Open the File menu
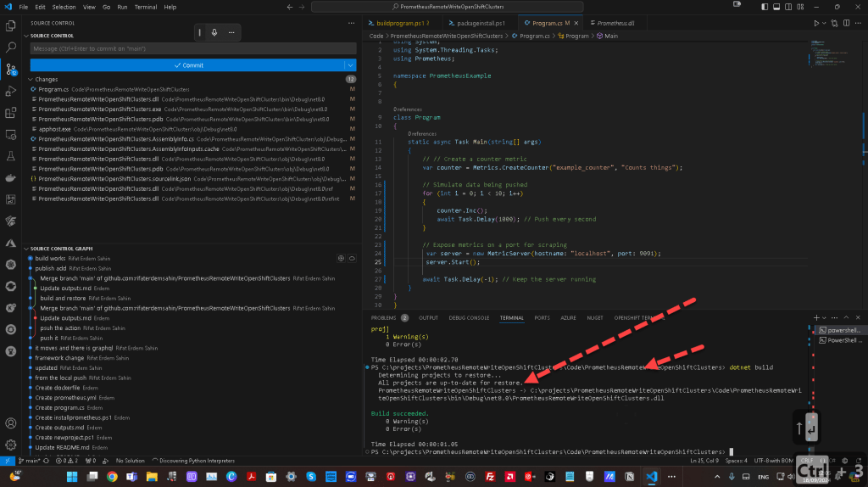 click(x=23, y=7)
